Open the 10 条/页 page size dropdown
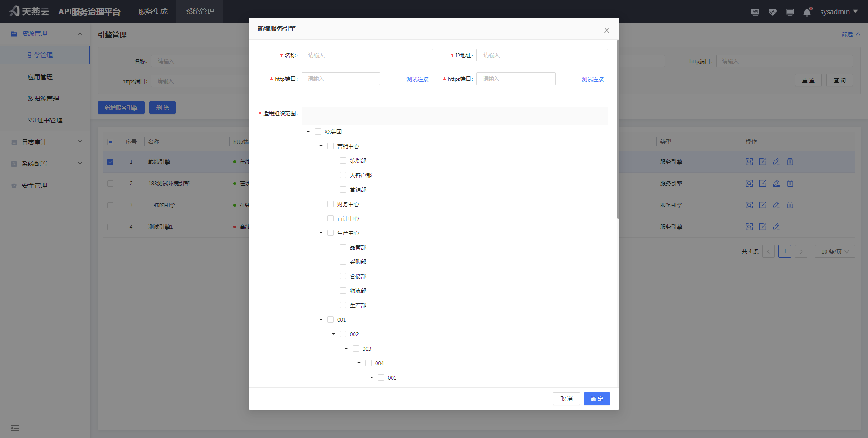The image size is (868, 438). 834,251
